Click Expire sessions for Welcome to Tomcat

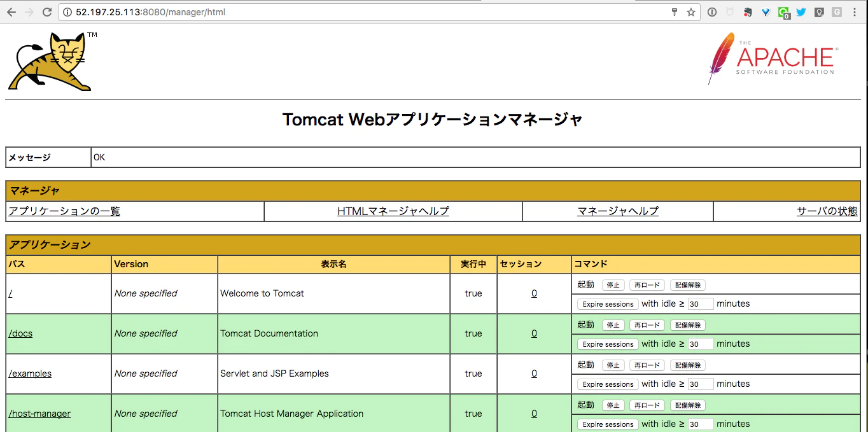coord(608,304)
